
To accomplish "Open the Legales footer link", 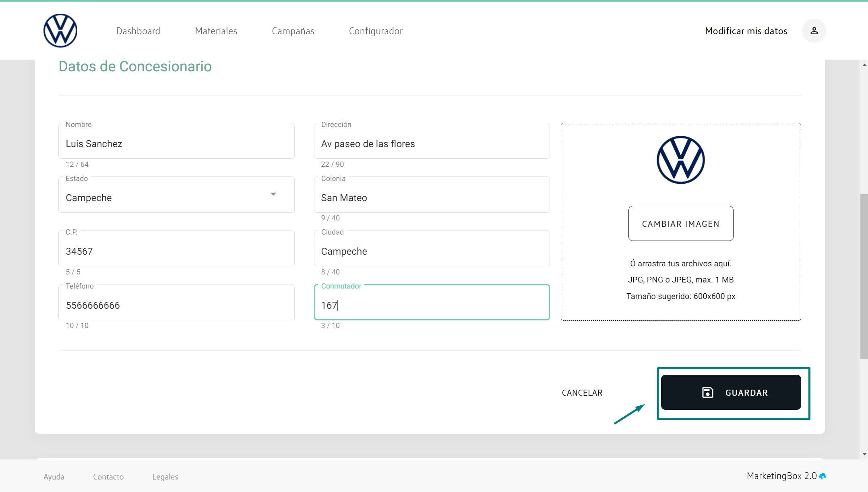I will pos(165,477).
